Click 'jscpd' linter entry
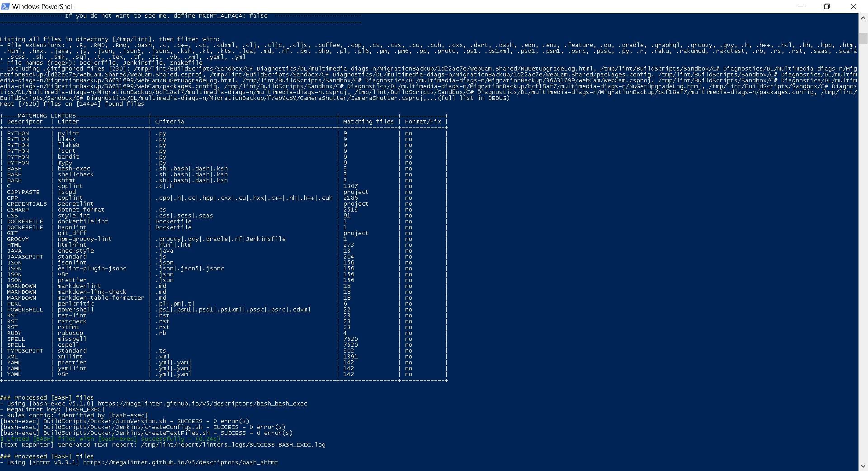The height and width of the screenshot is (471, 868). coord(66,192)
